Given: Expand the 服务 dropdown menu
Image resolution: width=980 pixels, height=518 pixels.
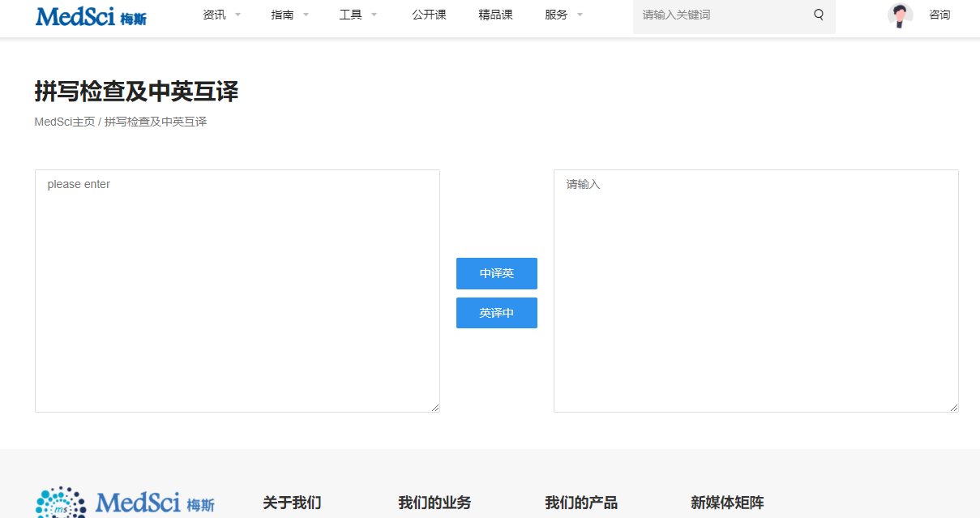Looking at the screenshot, I should 558,14.
